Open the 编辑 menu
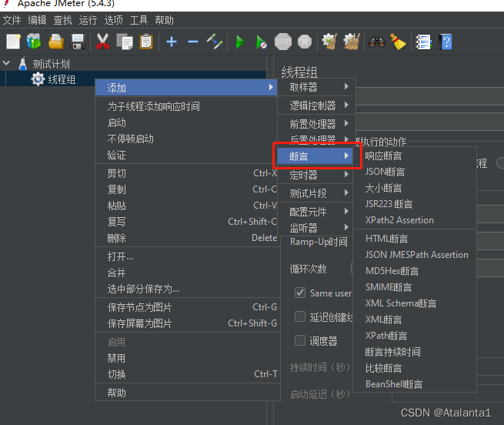The width and height of the screenshot is (504, 425). pos(37,20)
